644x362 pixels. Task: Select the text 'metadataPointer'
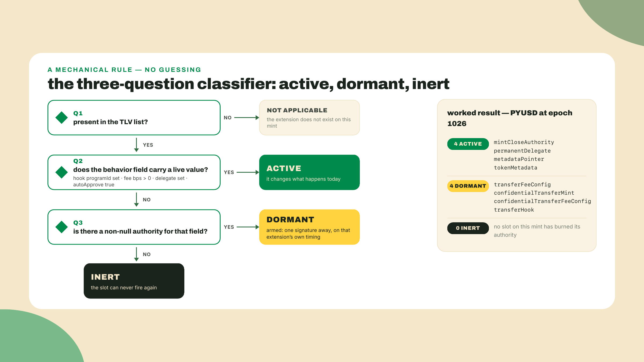[x=519, y=159]
